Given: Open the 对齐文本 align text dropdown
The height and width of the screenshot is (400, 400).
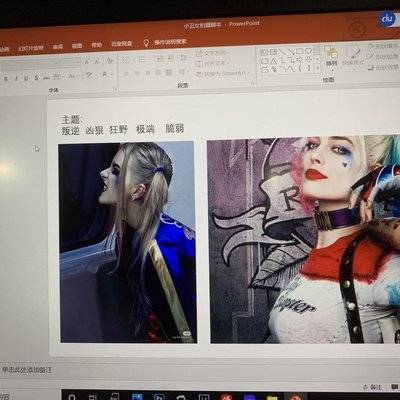Looking at the screenshot, I should (212, 63).
